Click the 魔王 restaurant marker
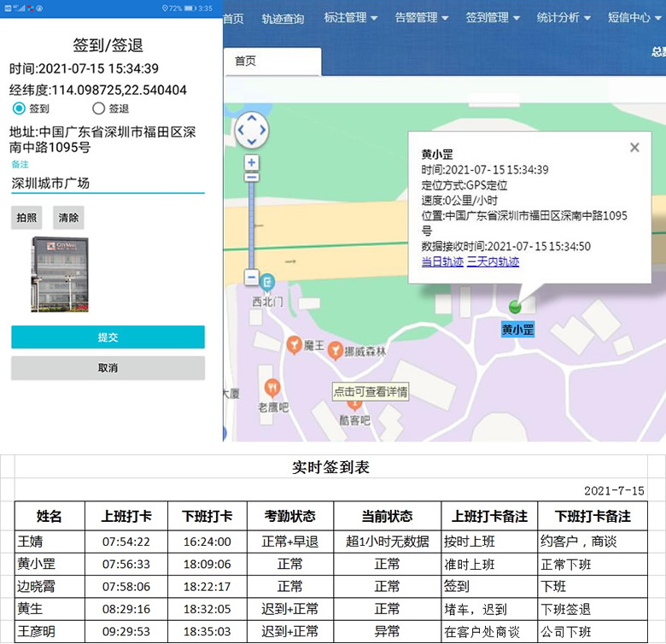The image size is (666, 644). pyautogui.click(x=294, y=345)
